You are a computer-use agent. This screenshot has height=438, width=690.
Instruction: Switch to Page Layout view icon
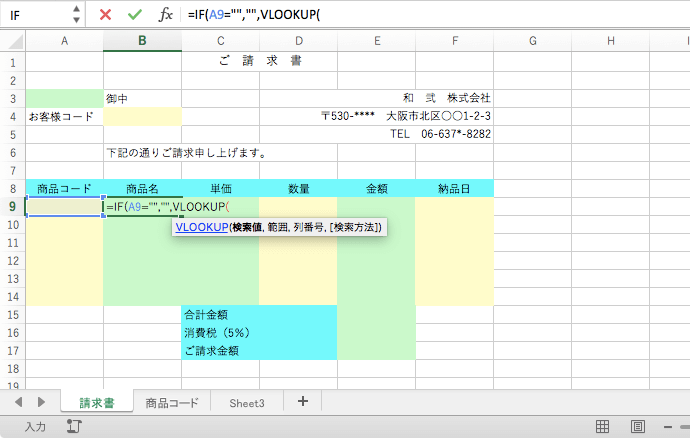pyautogui.click(x=638, y=426)
